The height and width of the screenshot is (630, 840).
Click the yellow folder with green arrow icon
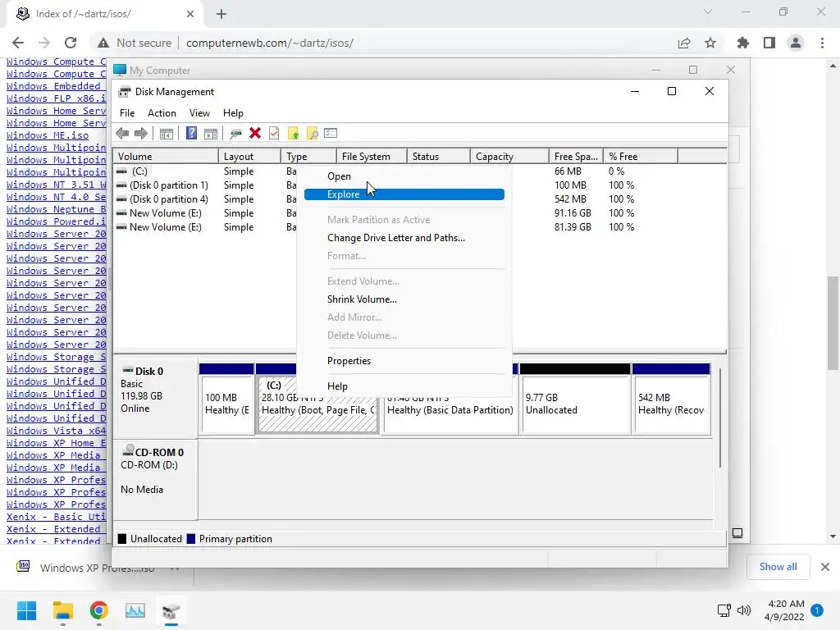pos(293,134)
